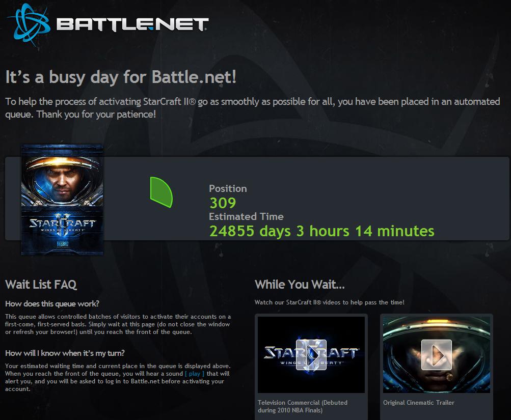The width and height of the screenshot is (511, 420).
Task: Click the Television Commercial caption text
Action: (x=303, y=406)
